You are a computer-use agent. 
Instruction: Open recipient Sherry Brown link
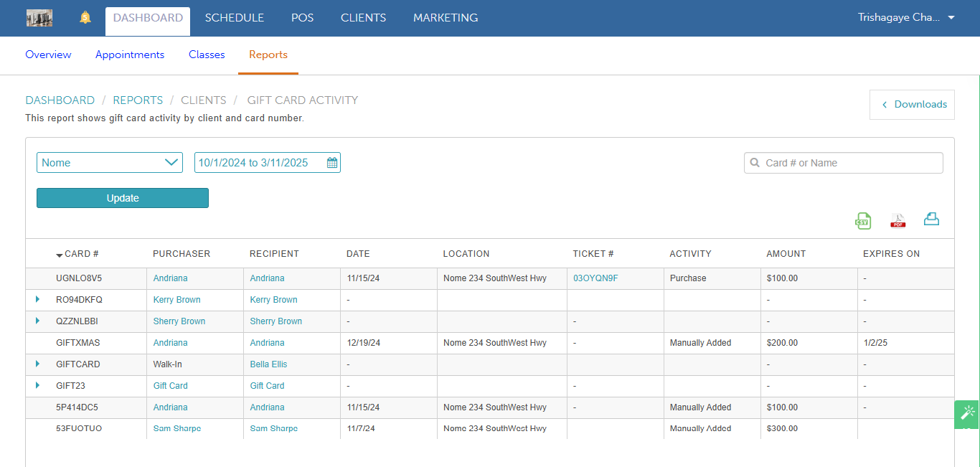click(276, 321)
